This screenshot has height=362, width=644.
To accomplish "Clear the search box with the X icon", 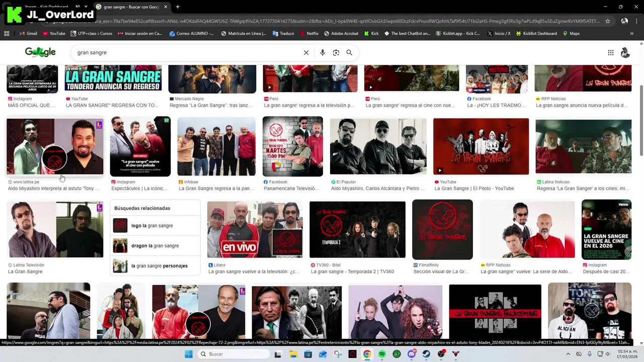I will [306, 53].
